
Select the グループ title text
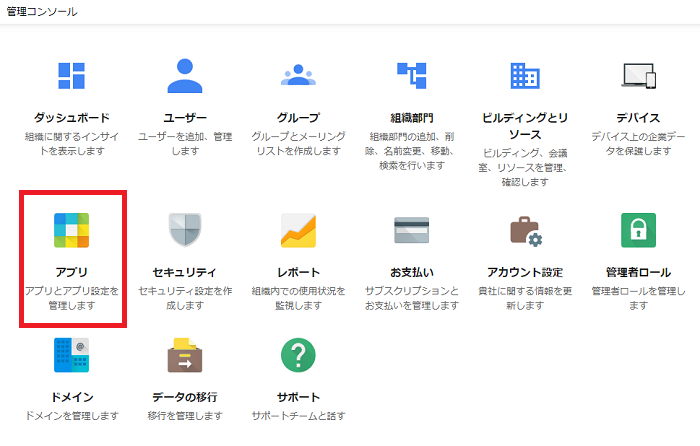click(298, 118)
